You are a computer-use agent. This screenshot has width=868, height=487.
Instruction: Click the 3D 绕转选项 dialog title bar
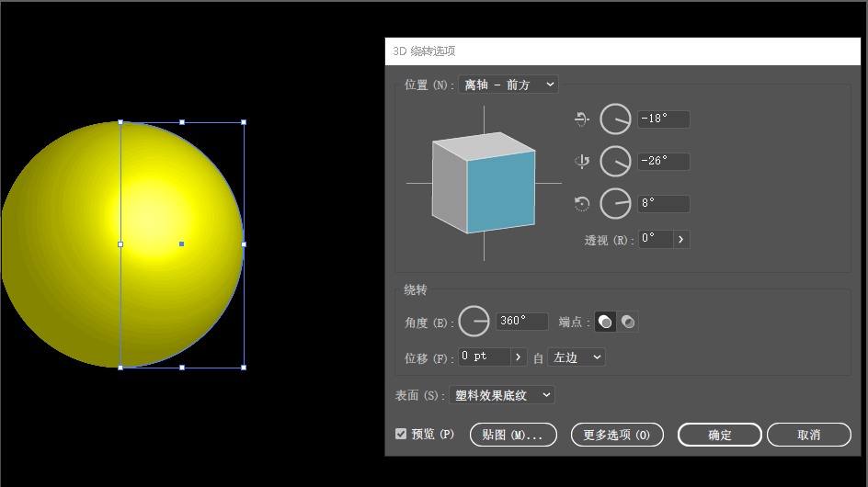pyautogui.click(x=622, y=51)
